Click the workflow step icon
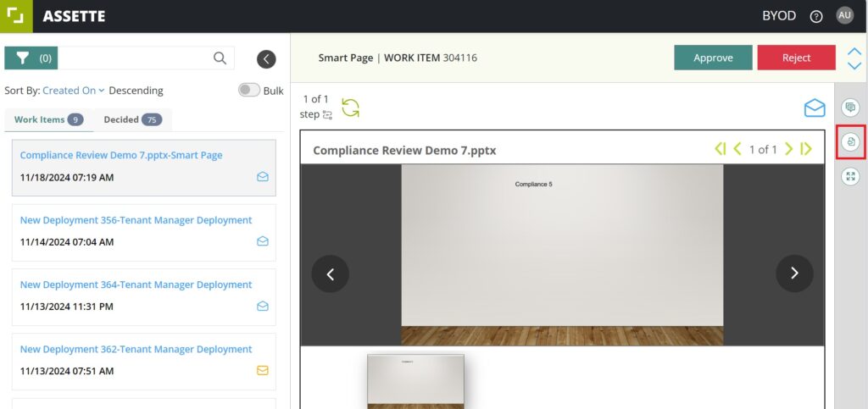Image resolution: width=868 pixels, height=409 pixels. click(x=328, y=115)
